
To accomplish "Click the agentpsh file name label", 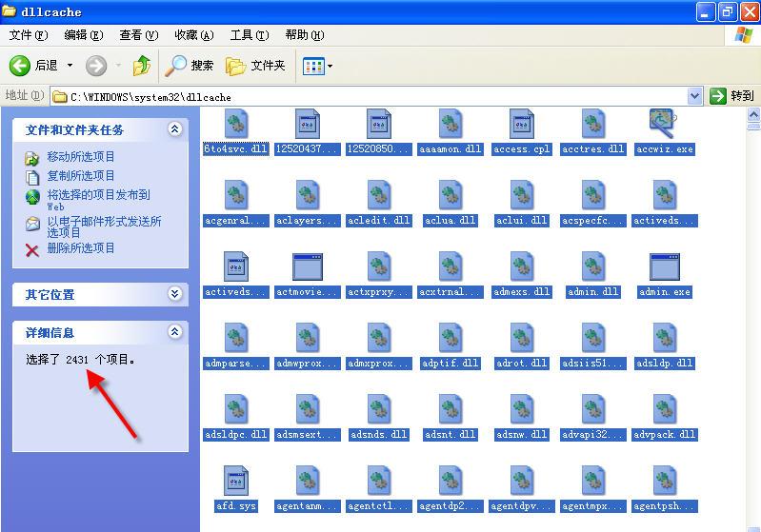I will pos(666,506).
